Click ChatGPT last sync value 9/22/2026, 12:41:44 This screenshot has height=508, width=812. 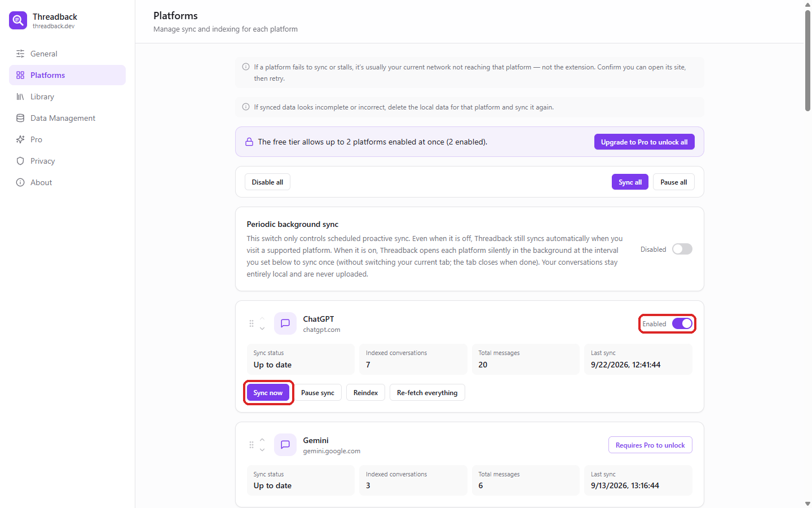(625, 365)
